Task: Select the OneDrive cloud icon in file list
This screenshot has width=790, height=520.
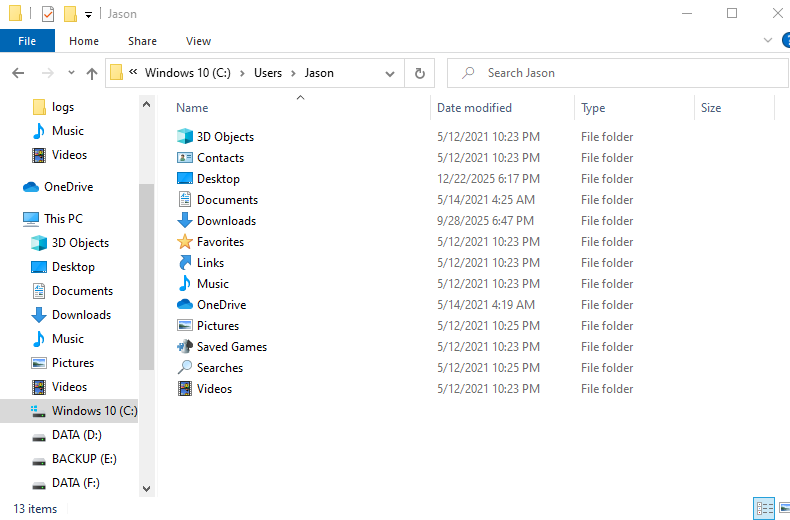Action: (x=185, y=304)
